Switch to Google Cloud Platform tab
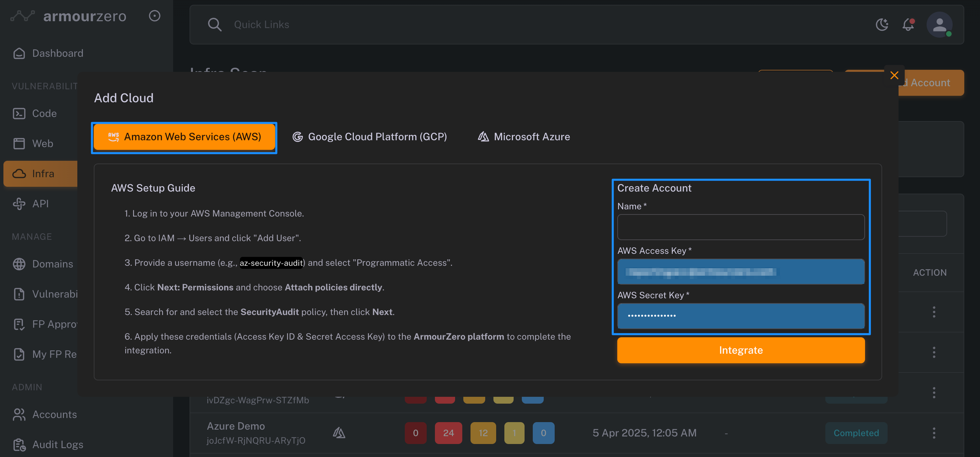 coord(370,137)
